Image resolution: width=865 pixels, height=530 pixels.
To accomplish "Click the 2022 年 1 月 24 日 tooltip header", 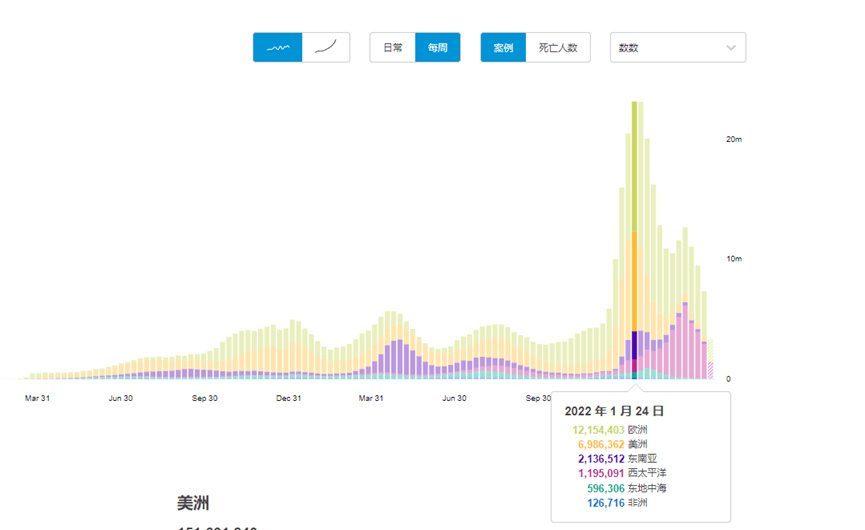I will tap(614, 411).
